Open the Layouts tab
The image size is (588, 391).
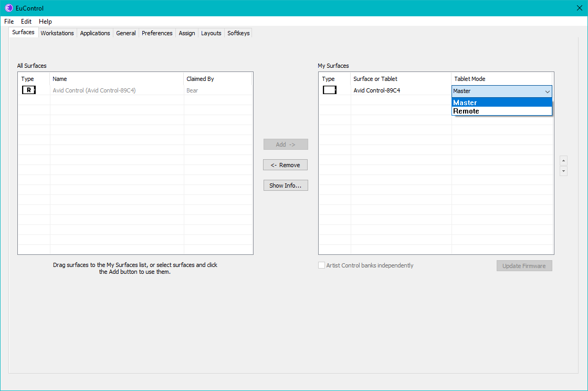coord(211,33)
